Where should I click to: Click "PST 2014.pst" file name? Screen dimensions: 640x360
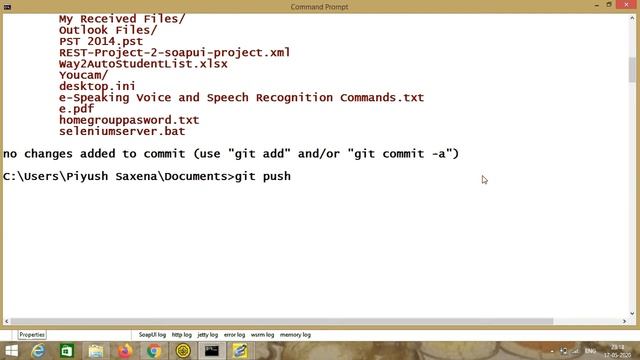pos(101,42)
